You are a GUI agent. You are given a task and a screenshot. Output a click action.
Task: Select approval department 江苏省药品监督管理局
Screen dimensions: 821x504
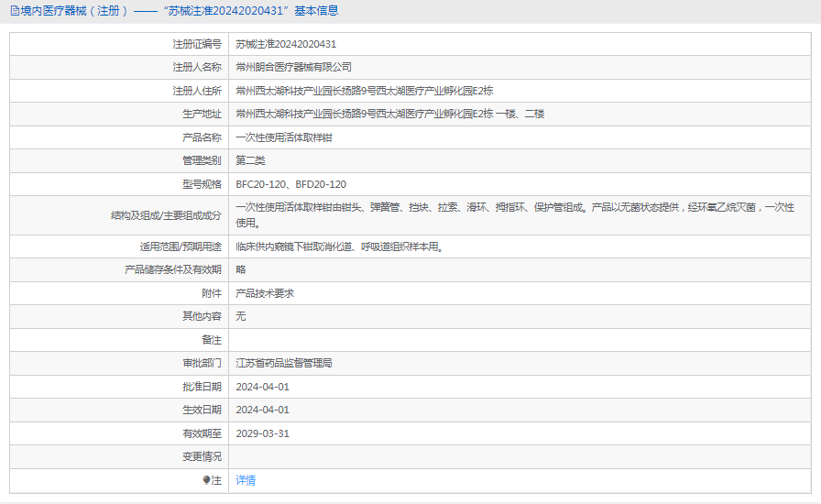tap(284, 363)
